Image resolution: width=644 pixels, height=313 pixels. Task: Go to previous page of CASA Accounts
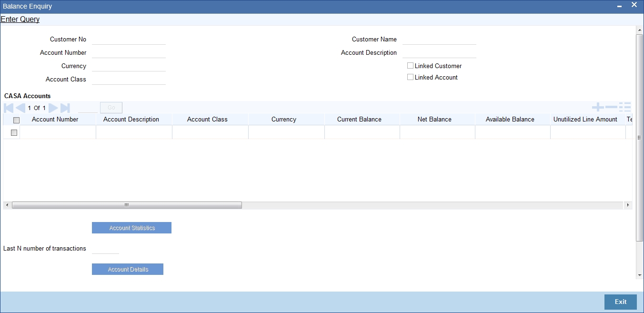20,108
